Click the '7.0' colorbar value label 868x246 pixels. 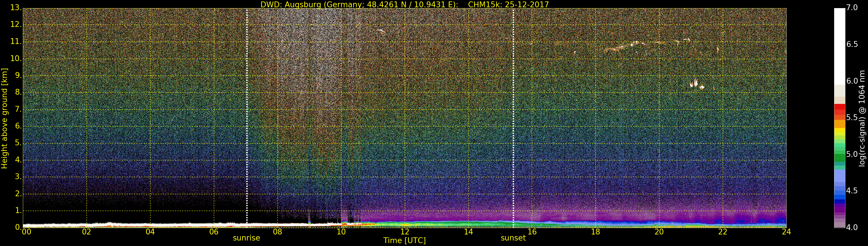852,8
